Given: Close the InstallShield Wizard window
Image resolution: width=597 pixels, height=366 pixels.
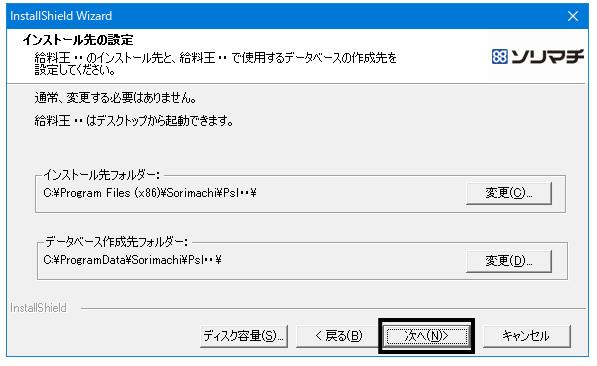Looking at the screenshot, I should (573, 16).
